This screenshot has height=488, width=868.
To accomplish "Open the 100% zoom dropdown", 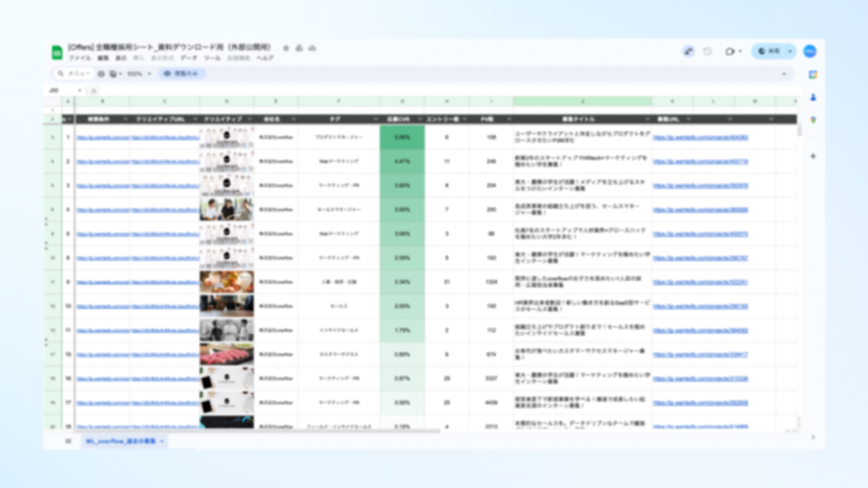I will point(139,74).
